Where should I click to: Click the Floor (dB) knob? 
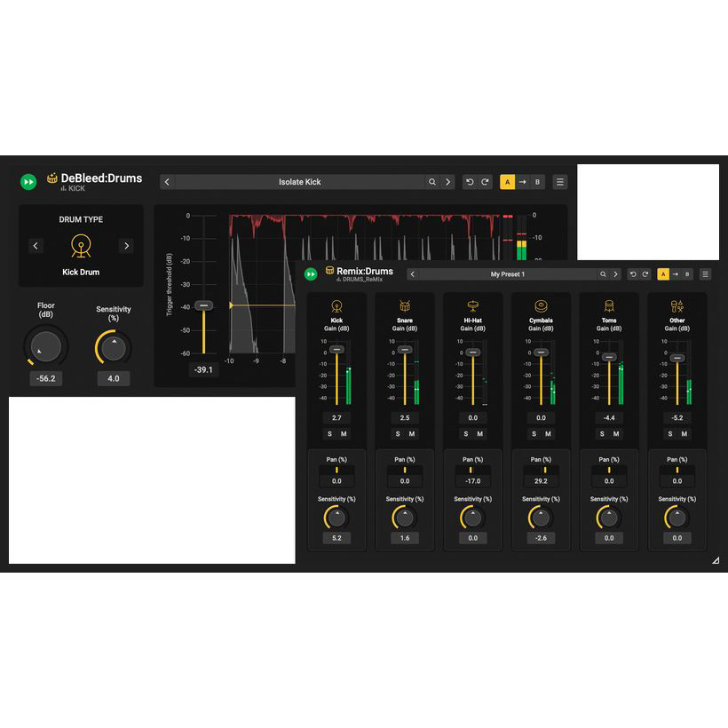[45, 346]
